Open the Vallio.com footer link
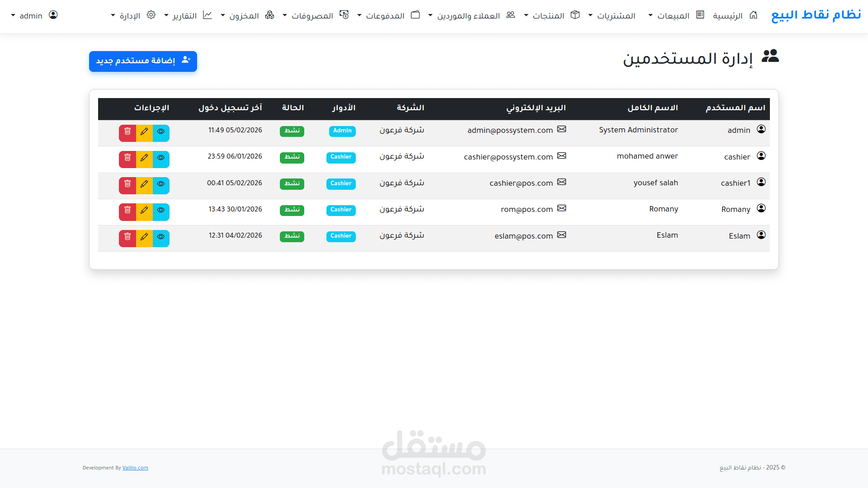This screenshot has height=488, width=868. pos(135,468)
